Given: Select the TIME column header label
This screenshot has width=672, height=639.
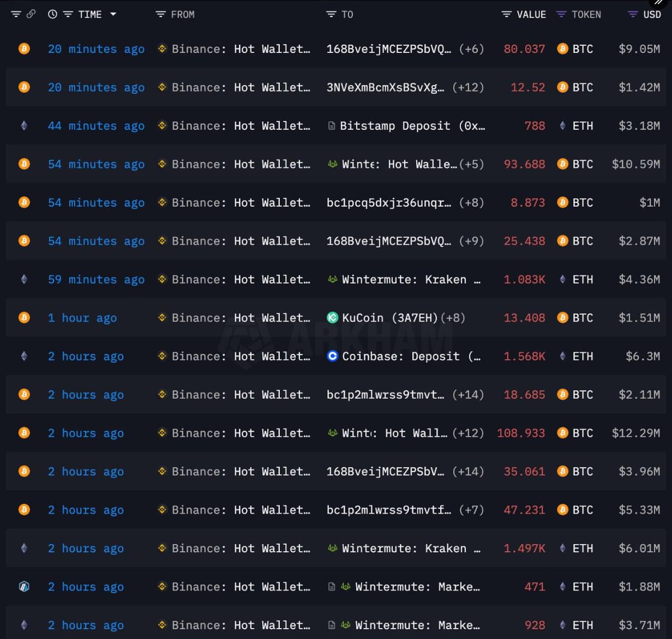Looking at the screenshot, I should coord(90,14).
